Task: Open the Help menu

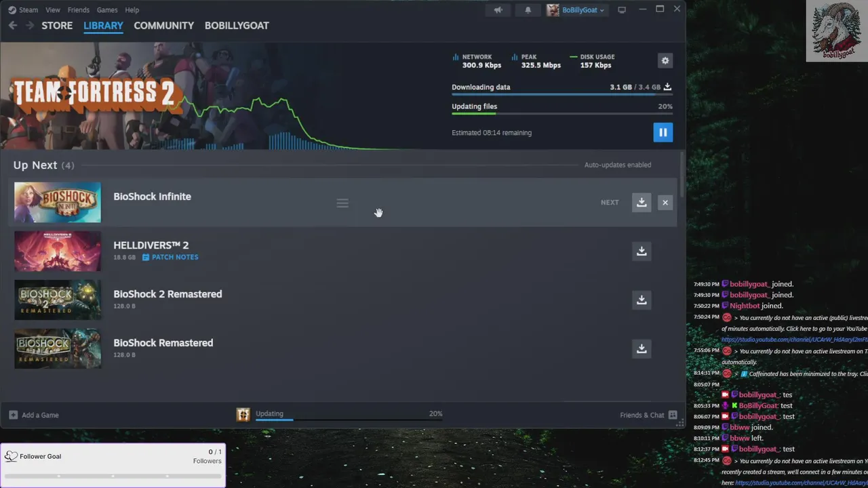Action: click(132, 10)
